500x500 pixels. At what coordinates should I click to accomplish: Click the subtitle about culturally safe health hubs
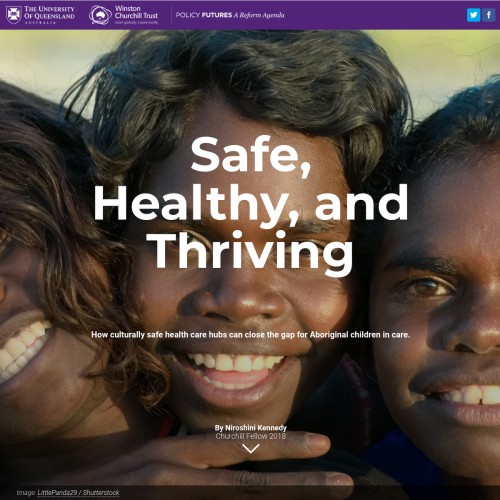(251, 334)
